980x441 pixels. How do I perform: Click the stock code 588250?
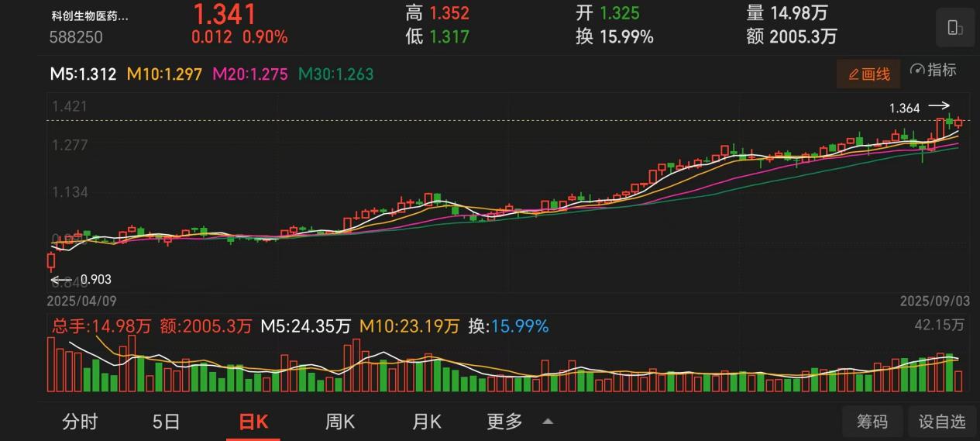click(76, 36)
